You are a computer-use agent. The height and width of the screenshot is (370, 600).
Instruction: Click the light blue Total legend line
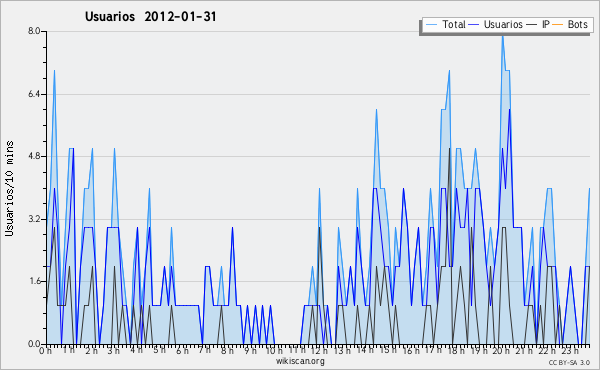pyautogui.click(x=431, y=25)
